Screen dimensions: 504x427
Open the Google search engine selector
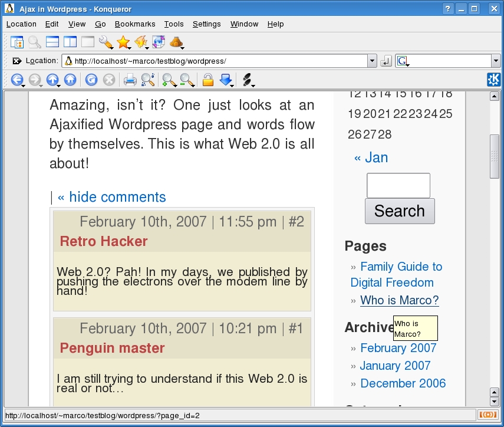click(x=403, y=61)
